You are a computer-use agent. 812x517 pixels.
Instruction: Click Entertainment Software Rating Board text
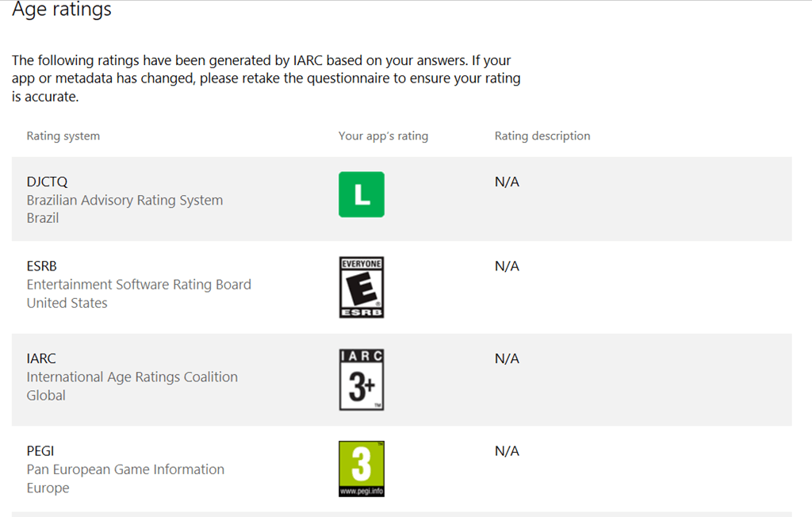click(x=139, y=285)
